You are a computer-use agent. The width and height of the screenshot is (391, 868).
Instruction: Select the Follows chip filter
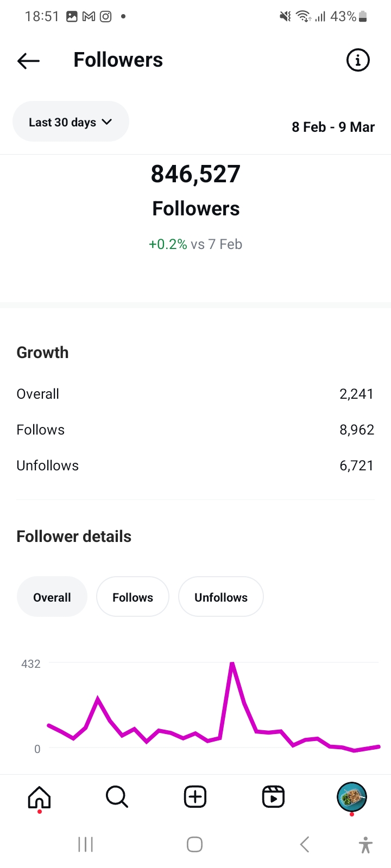133,597
